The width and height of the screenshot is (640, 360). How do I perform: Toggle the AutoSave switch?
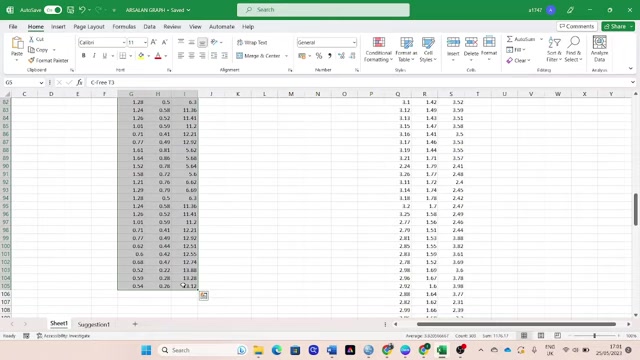pos(53,10)
